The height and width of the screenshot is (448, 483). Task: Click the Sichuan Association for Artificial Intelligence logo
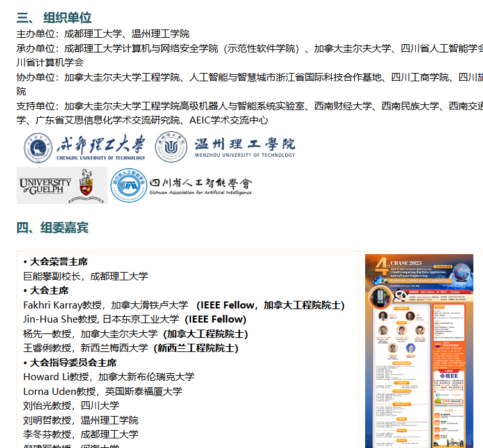181,185
